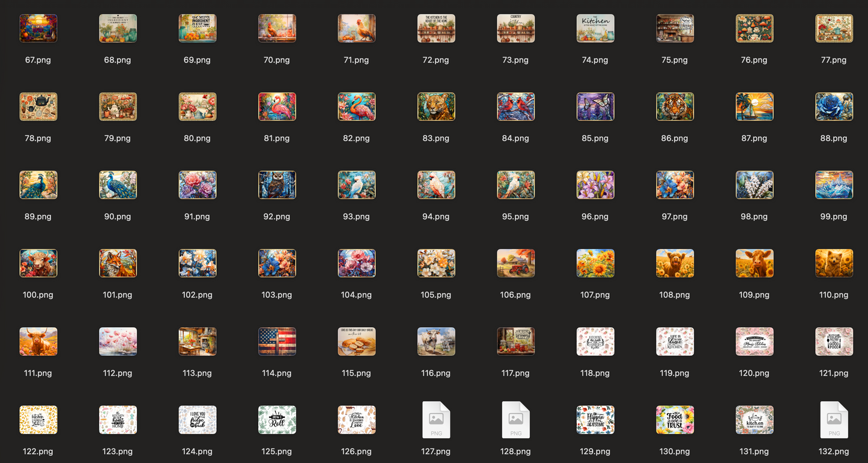Open the American flag image 114.png
Image resolution: width=868 pixels, height=463 pixels.
(277, 341)
